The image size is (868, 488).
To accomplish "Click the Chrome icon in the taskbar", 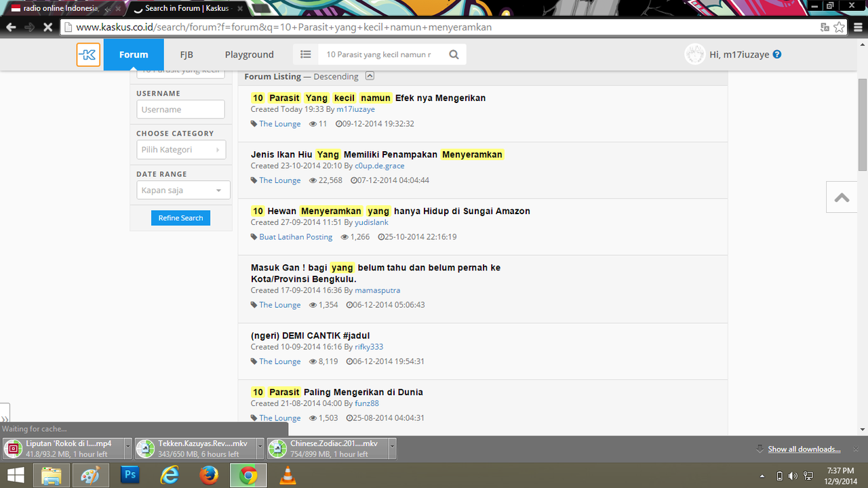I will point(248,476).
